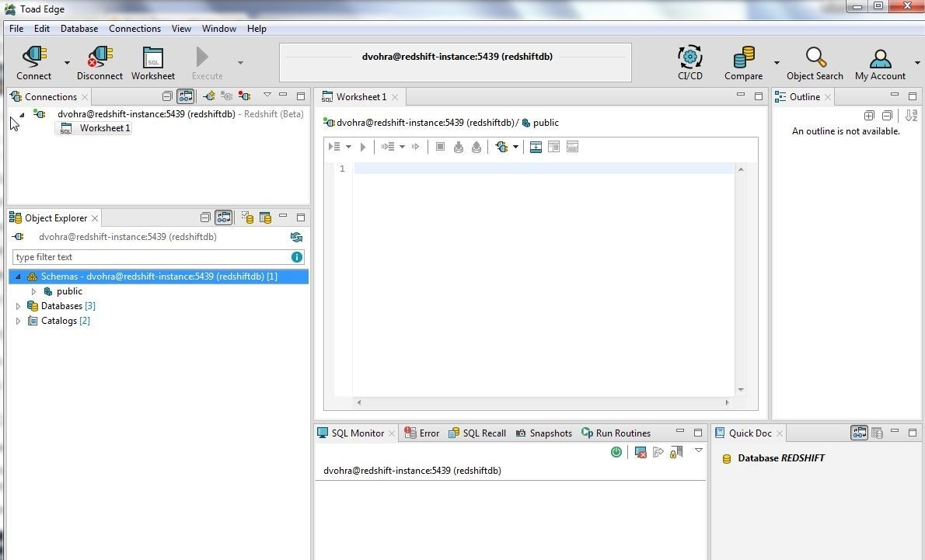Collapse the Schemas tree node
This screenshot has width=925, height=560.
click(18, 277)
